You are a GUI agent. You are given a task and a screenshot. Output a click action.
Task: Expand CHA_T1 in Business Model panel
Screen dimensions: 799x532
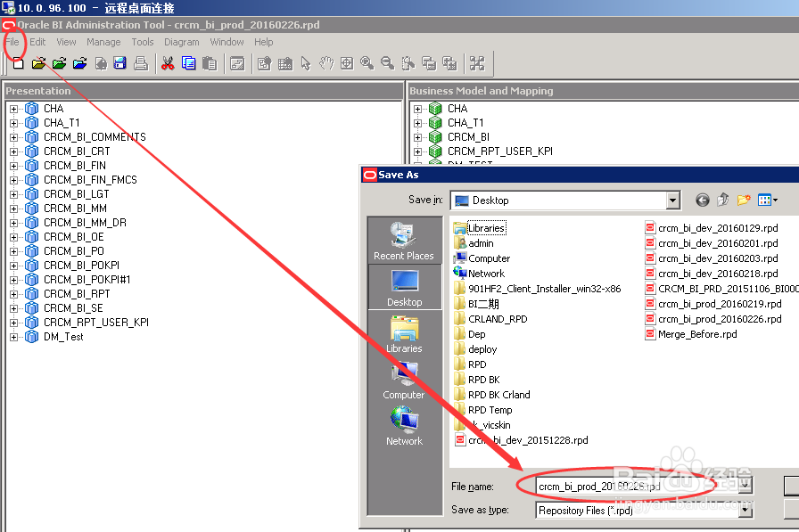tap(418, 123)
